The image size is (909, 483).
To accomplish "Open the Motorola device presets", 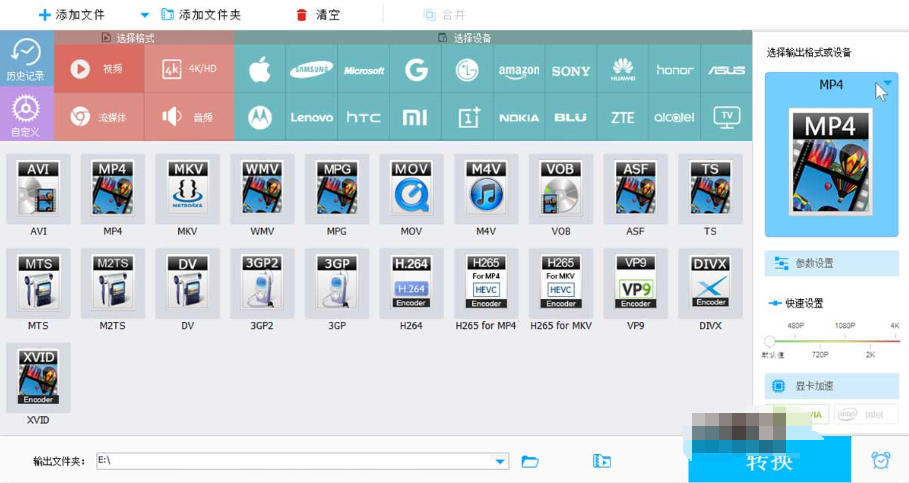I will (x=260, y=117).
